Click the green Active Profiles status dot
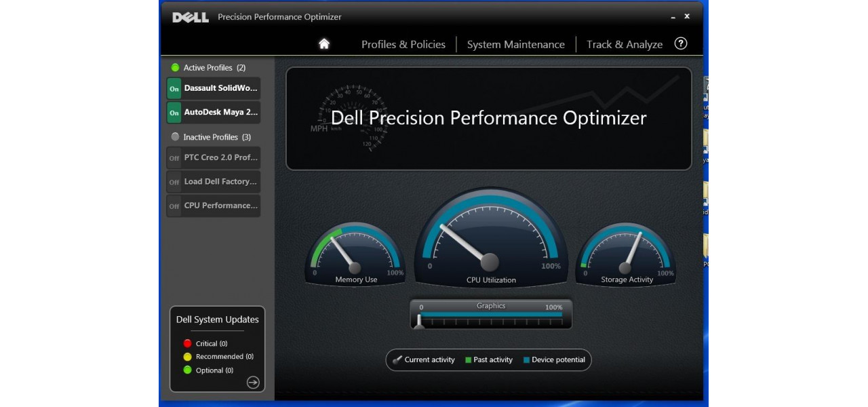 (x=175, y=67)
